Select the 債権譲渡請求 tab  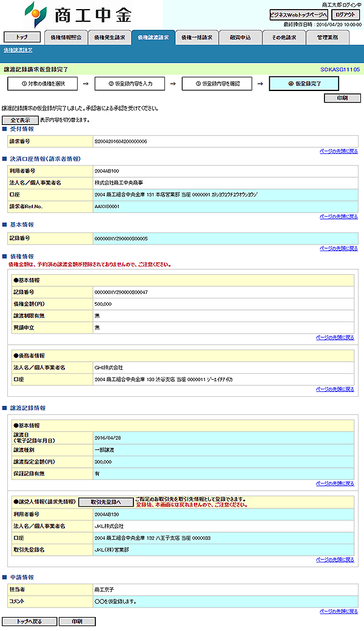[153, 38]
